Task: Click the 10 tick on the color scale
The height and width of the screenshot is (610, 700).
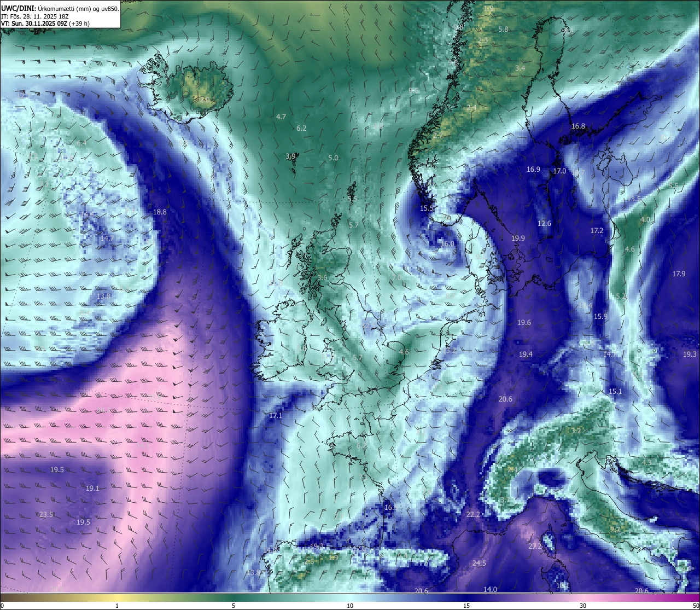Action: click(350, 605)
